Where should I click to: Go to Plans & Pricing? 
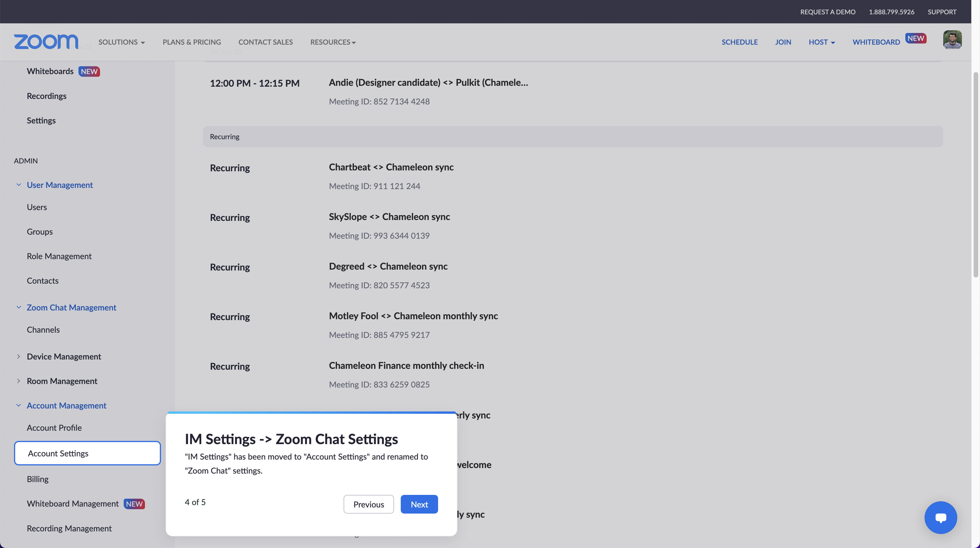tap(192, 42)
